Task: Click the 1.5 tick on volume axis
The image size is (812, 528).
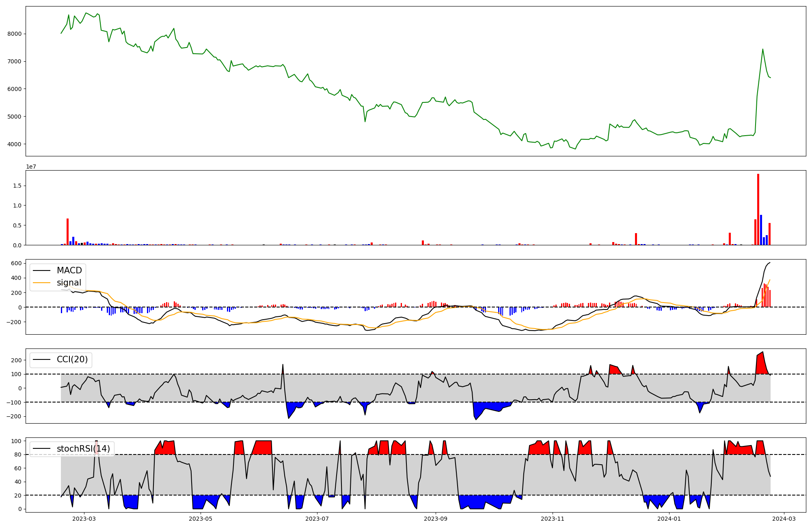Action: 17,186
